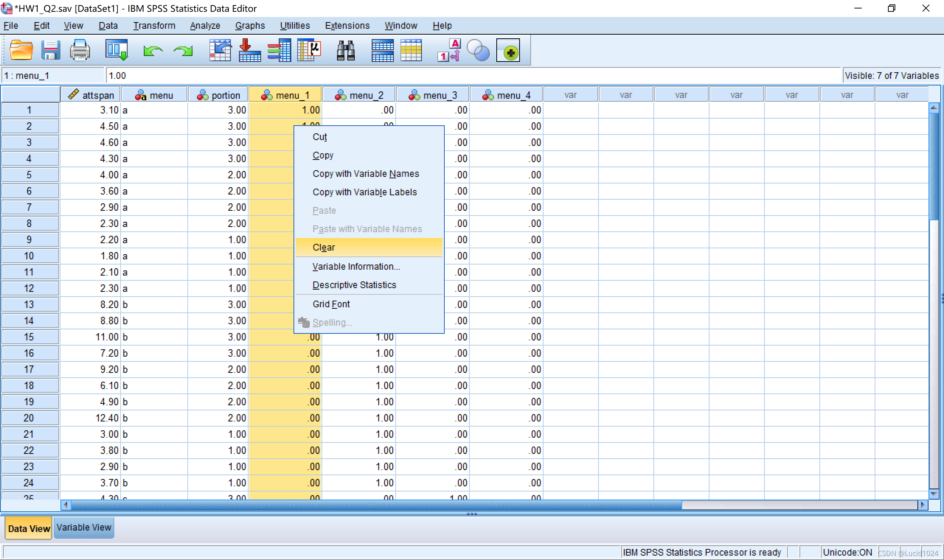Click the Open data document folder icon
Image resolution: width=944 pixels, height=560 pixels.
(21, 50)
